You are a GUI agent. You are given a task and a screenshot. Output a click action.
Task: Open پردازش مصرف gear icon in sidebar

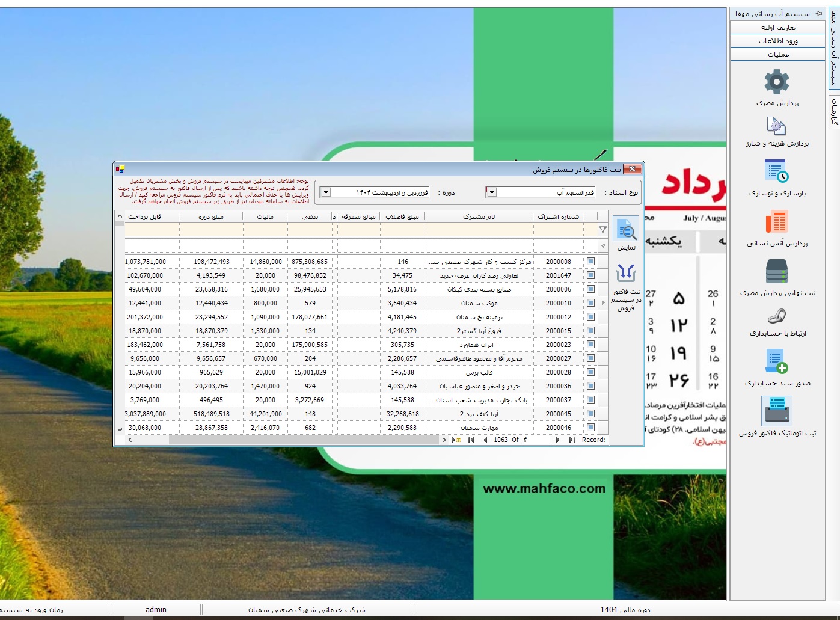pyautogui.click(x=776, y=82)
